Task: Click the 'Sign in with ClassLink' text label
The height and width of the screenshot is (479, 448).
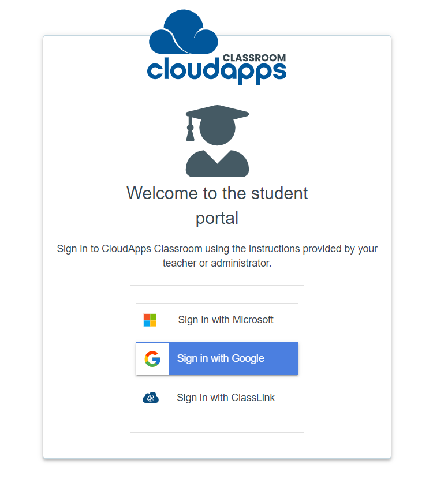Action: tap(226, 398)
